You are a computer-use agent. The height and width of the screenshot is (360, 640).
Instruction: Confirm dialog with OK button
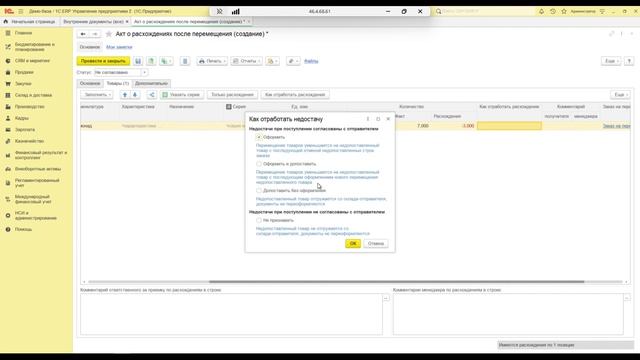coord(353,243)
